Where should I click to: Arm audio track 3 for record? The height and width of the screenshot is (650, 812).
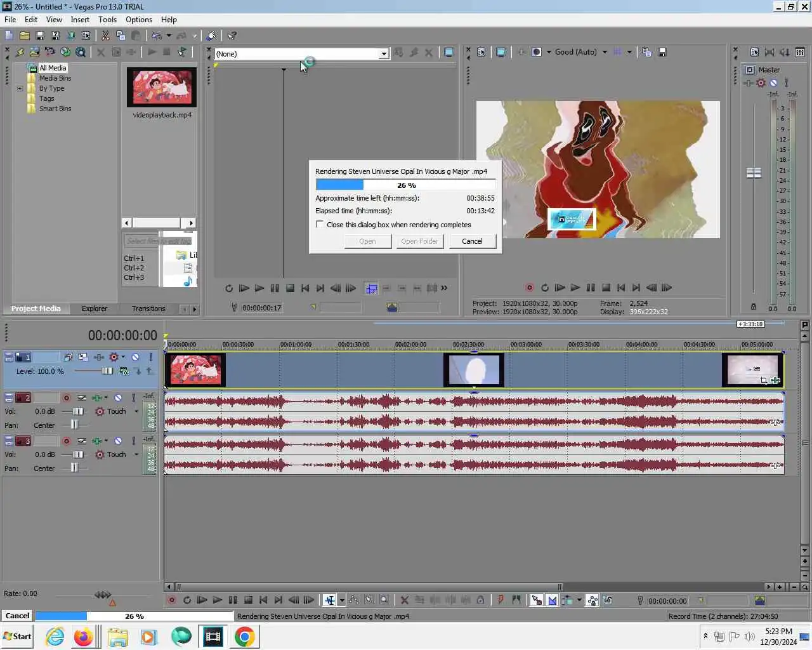[x=66, y=441]
